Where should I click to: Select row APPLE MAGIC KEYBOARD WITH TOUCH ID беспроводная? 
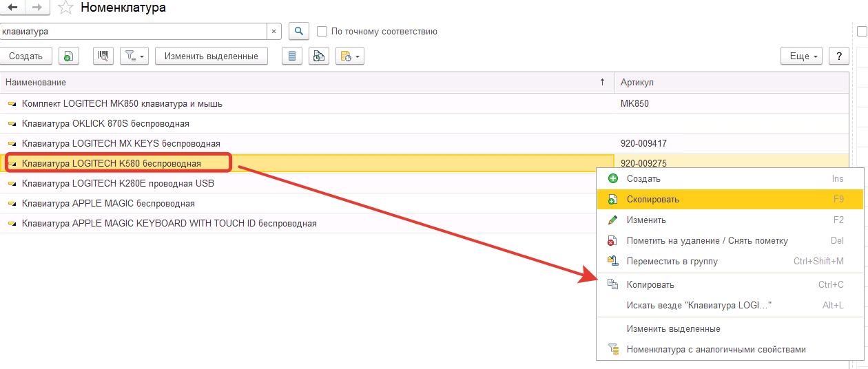[x=299, y=224]
